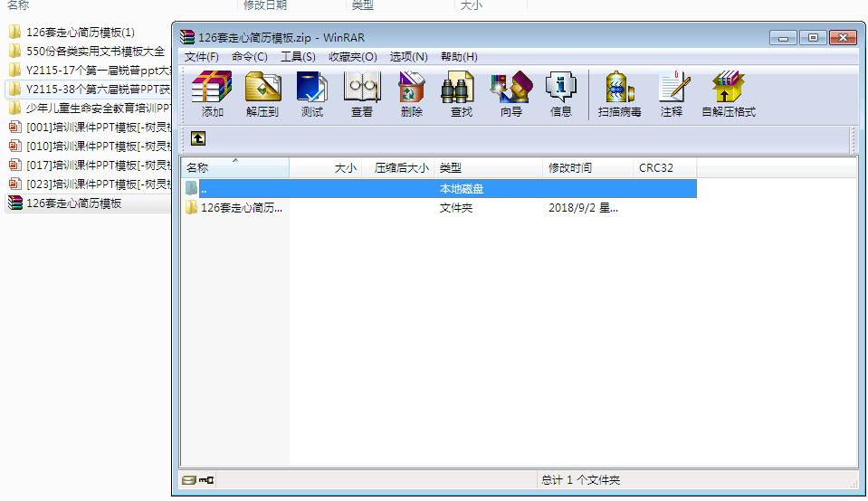The height and width of the screenshot is (501, 868).
Task: Open the 文件(F) menu
Action: tap(202, 57)
